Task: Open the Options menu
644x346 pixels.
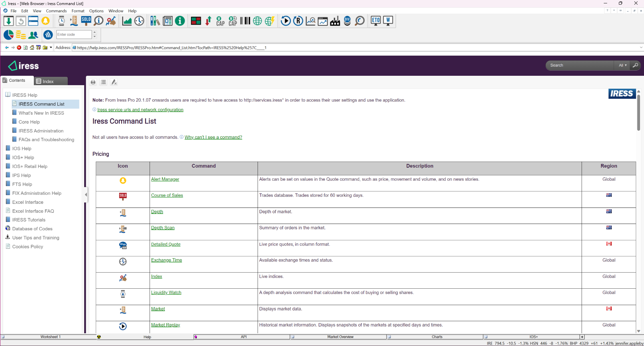Action: click(96, 11)
